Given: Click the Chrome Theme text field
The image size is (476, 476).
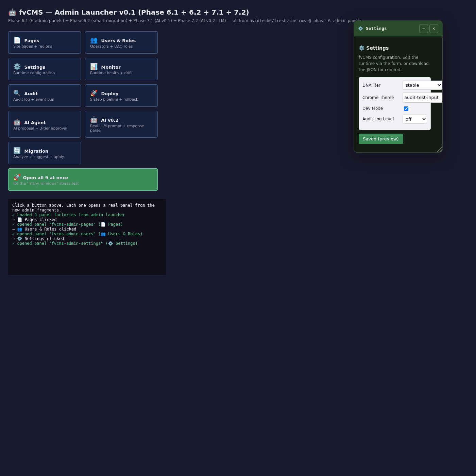Looking at the screenshot, I should point(422,97).
